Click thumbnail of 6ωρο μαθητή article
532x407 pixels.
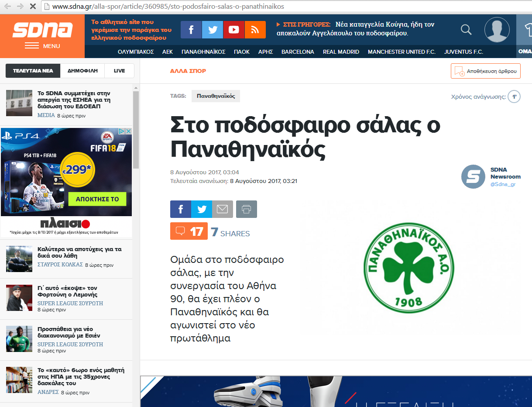[x=19, y=380]
